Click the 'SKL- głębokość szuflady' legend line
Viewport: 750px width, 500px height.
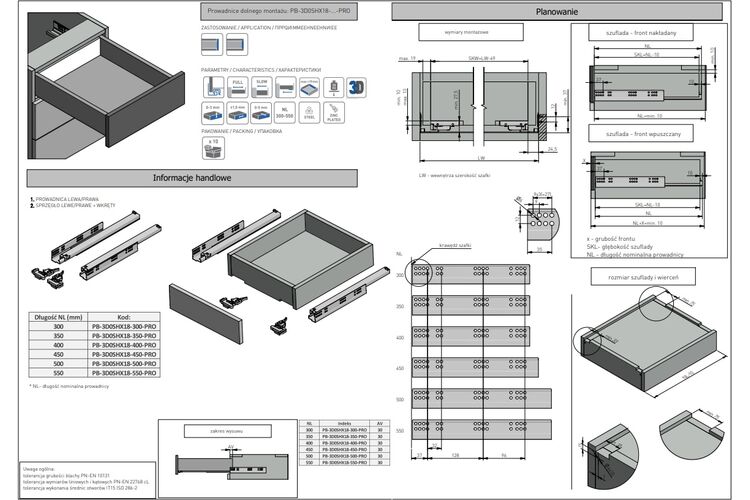[x=619, y=246]
